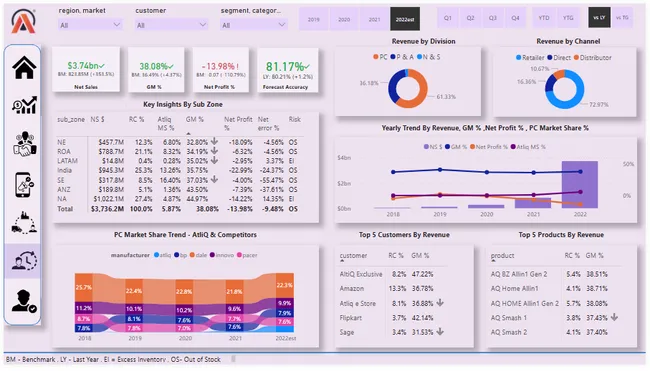
Task: Open the finance analytics chart icon
Action: (24, 105)
